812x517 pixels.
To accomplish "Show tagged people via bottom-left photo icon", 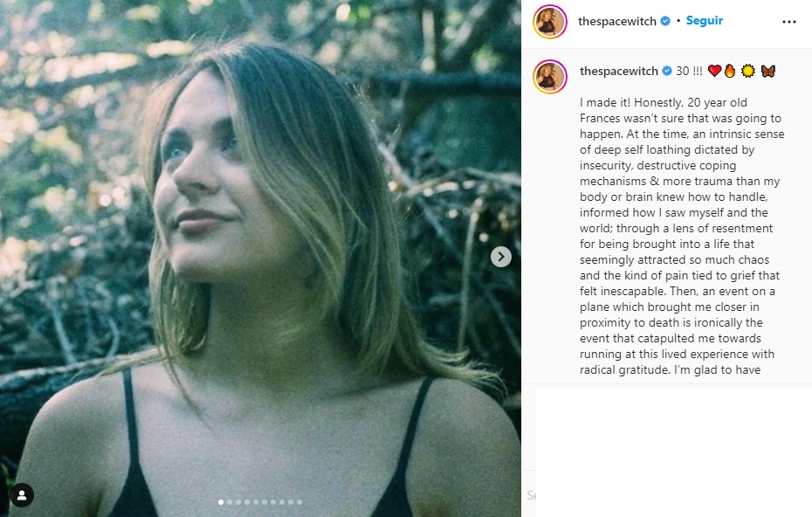I will pos(22,495).
